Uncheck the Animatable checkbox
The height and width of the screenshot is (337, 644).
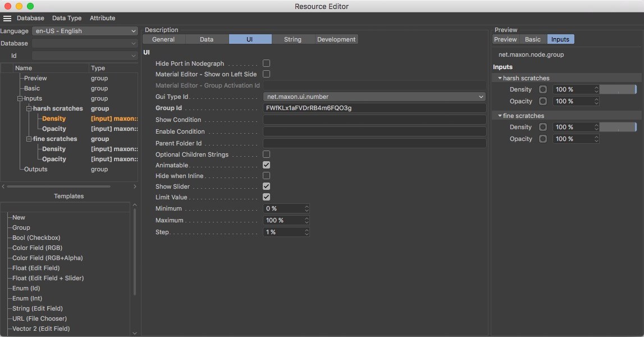click(267, 165)
